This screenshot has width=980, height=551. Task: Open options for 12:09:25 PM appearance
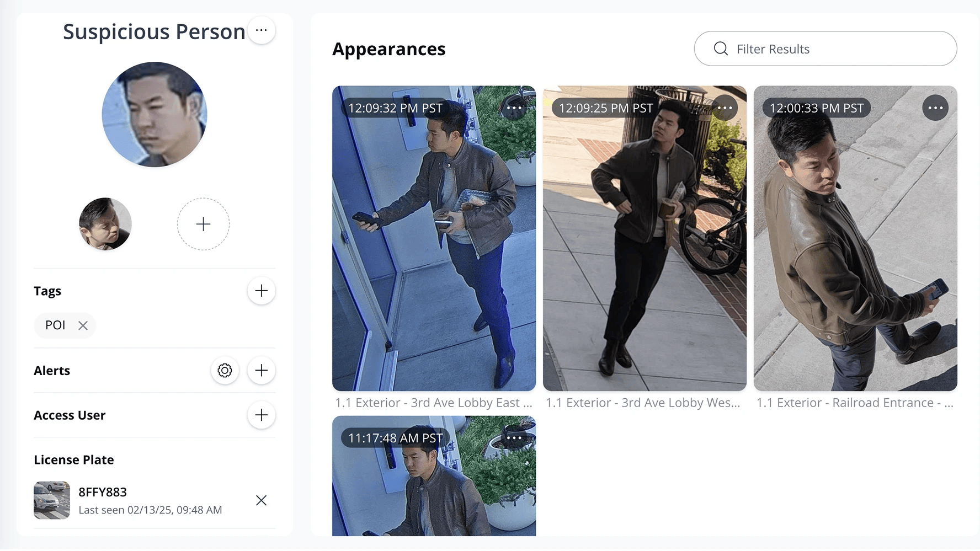coord(725,108)
